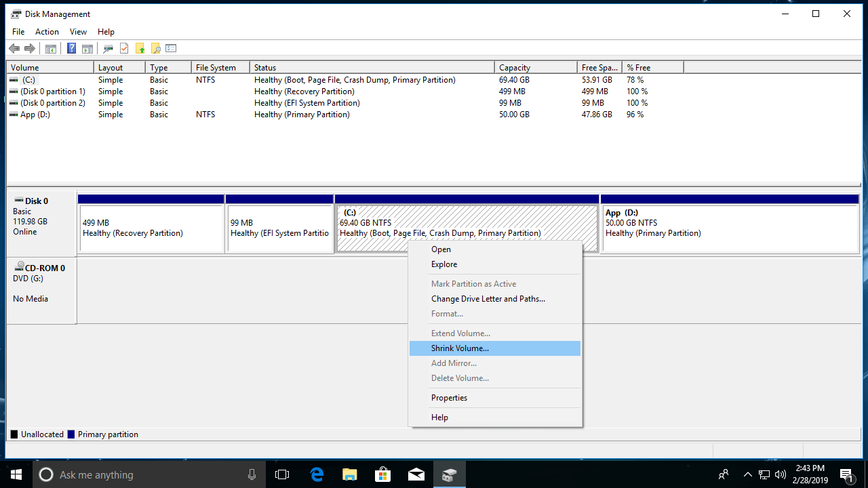
Task: Click the blue Help question mark icon
Action: 71,48
